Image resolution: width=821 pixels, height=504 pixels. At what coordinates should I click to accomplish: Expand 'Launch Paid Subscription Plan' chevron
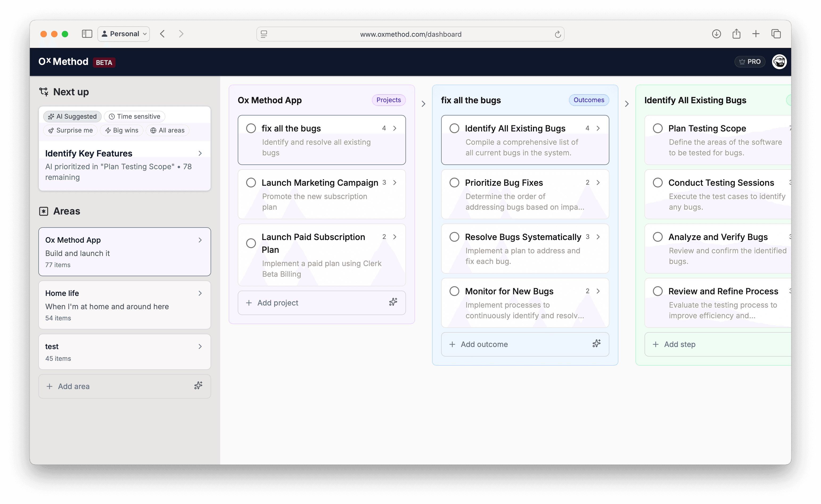(395, 237)
